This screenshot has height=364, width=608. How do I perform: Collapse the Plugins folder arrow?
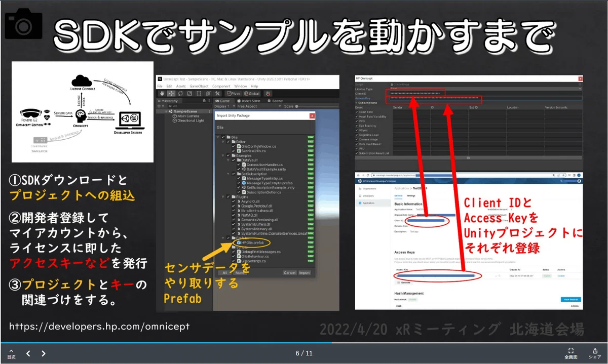click(222, 197)
